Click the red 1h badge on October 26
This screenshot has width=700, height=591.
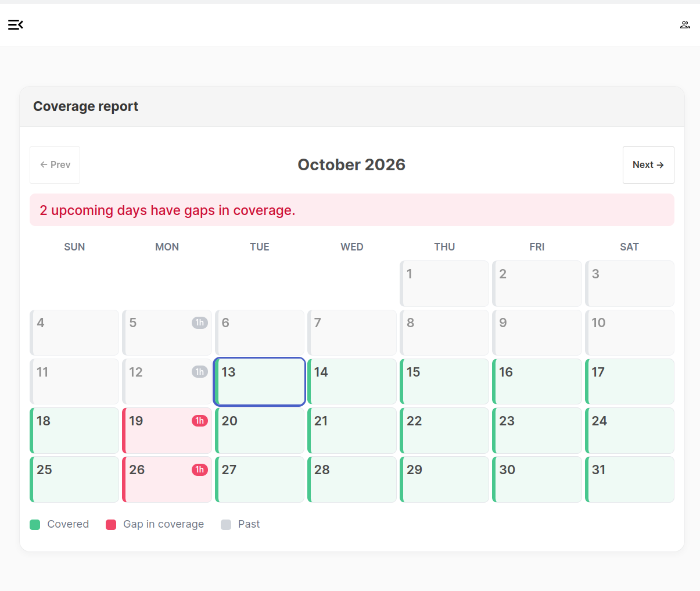200,470
